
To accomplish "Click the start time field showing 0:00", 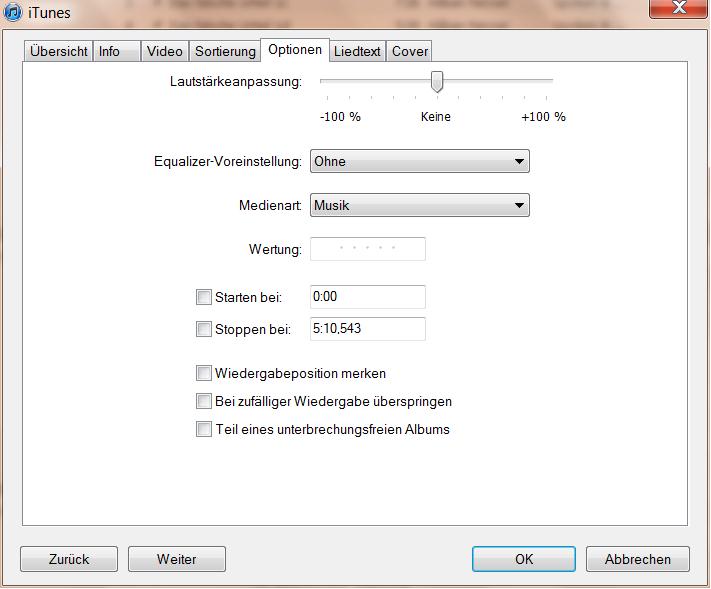I will tap(368, 297).
